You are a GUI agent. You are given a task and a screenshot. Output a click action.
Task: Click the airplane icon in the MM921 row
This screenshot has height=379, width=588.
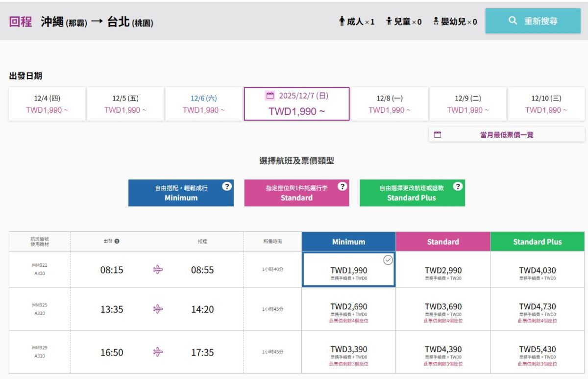tap(158, 270)
